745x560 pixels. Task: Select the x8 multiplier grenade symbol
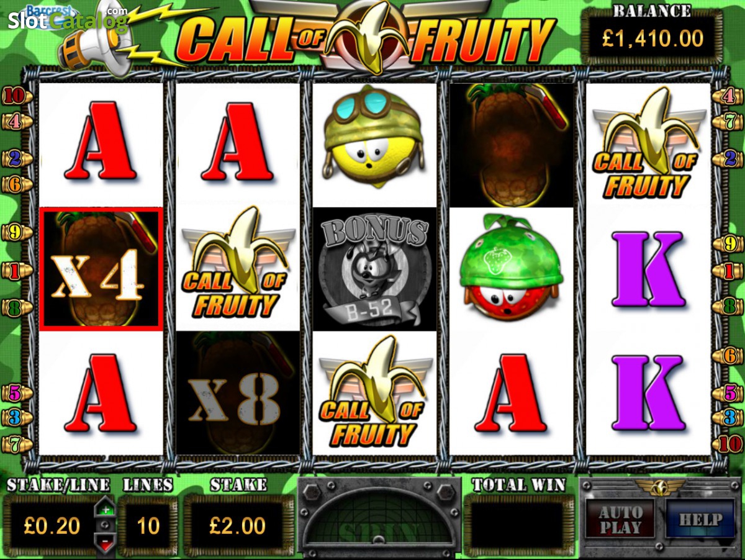[x=238, y=393]
